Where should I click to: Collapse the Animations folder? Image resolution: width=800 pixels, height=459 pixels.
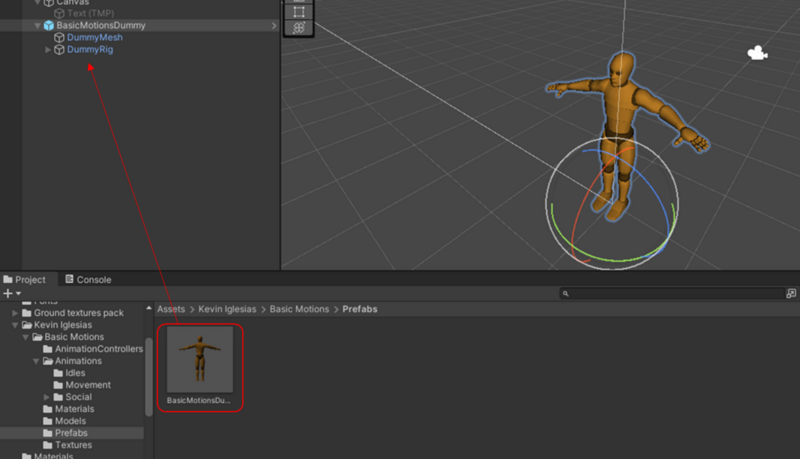tap(36, 361)
